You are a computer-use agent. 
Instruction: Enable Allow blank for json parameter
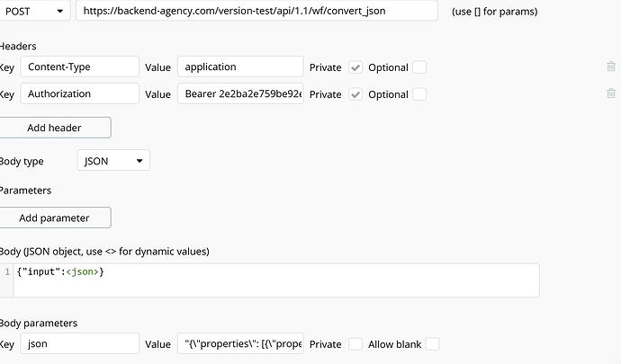tap(432, 344)
